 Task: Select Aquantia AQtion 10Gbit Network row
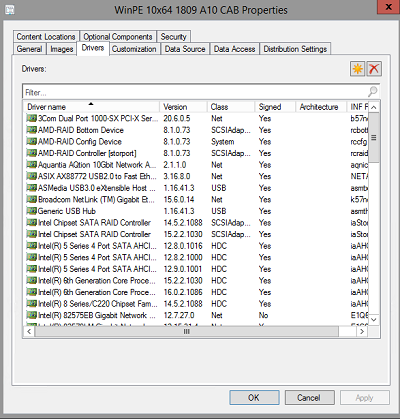(x=197, y=165)
